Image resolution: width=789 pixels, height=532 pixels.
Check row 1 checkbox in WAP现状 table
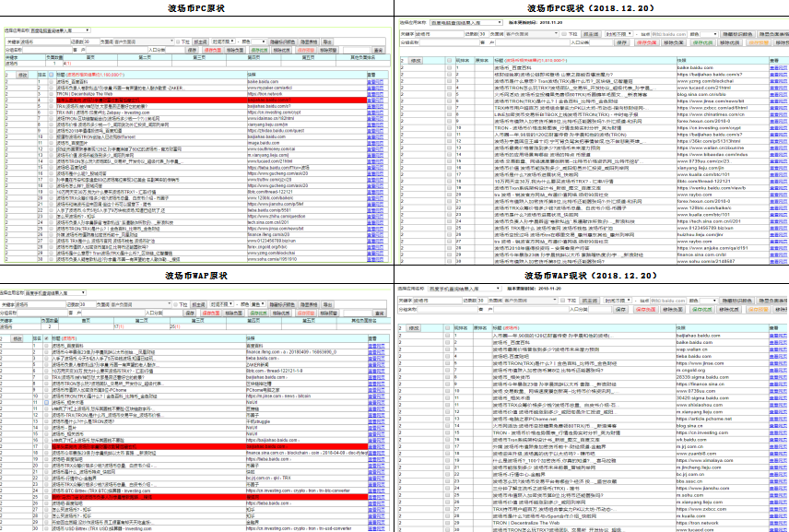click(447, 336)
